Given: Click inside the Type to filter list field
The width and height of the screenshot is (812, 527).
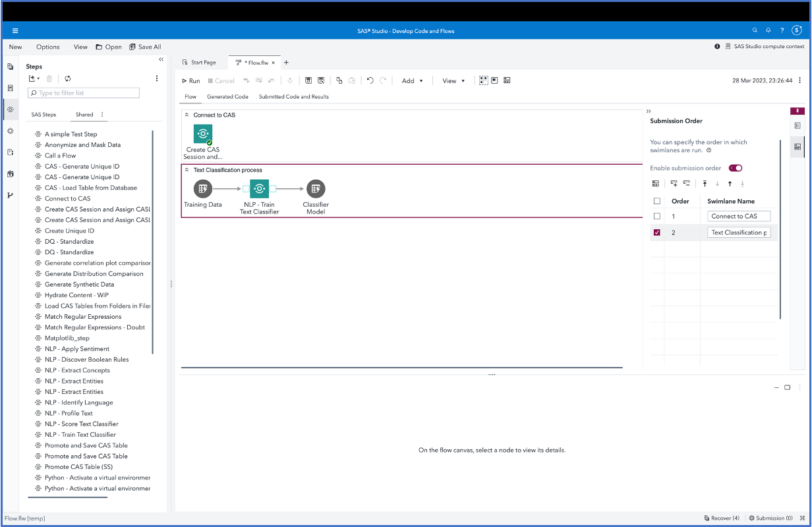Looking at the screenshot, I should 83,92.
